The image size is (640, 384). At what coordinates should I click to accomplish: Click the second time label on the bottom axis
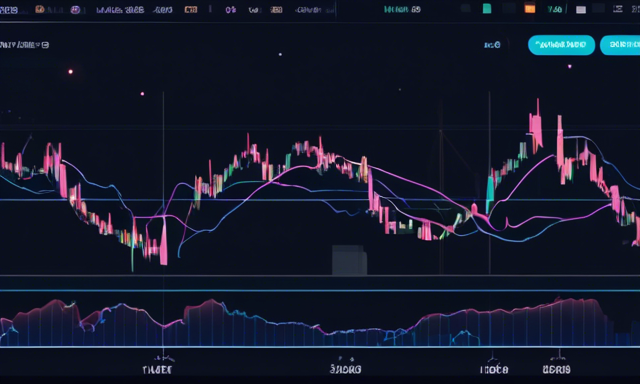click(x=345, y=369)
